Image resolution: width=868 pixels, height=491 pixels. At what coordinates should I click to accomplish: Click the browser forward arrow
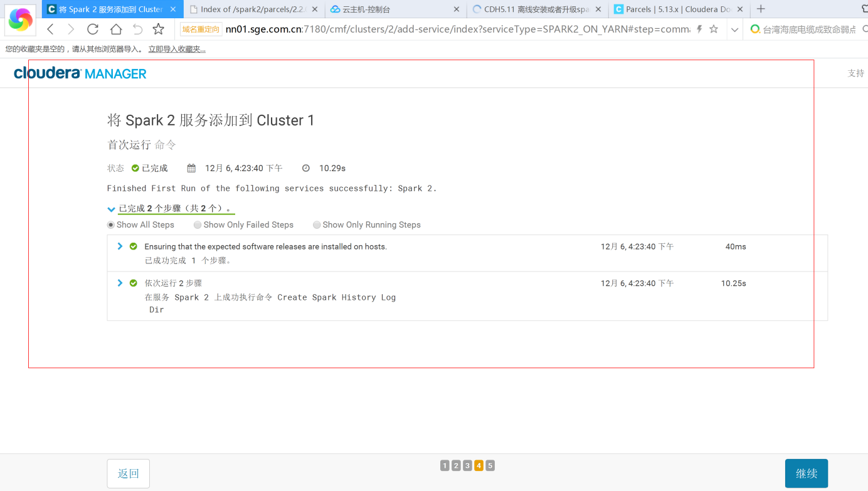click(71, 29)
